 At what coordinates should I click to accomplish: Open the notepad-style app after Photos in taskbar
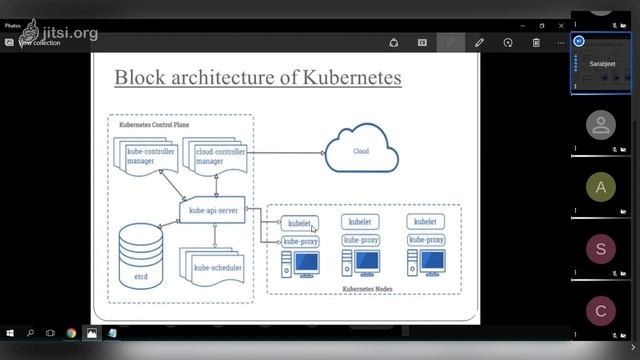(x=112, y=333)
